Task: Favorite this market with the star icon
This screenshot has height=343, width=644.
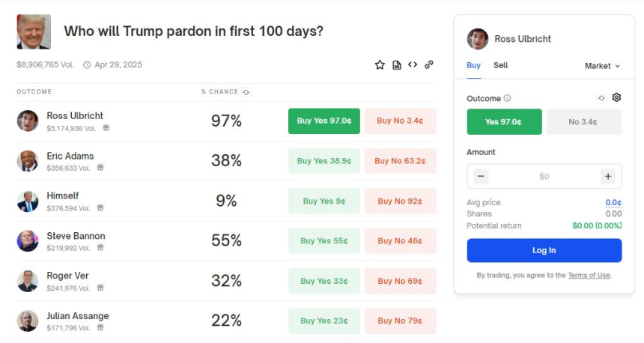Action: pyautogui.click(x=380, y=65)
